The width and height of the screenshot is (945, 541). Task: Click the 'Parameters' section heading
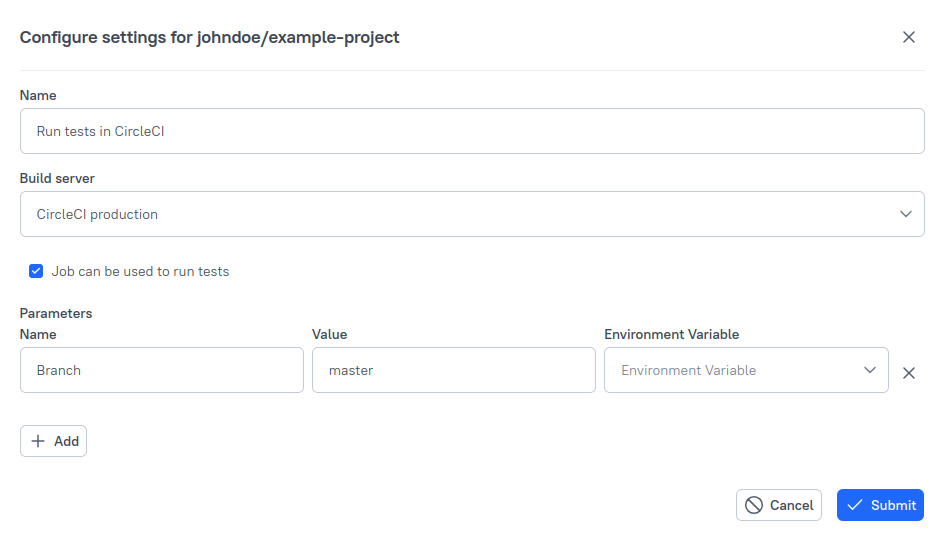click(56, 313)
